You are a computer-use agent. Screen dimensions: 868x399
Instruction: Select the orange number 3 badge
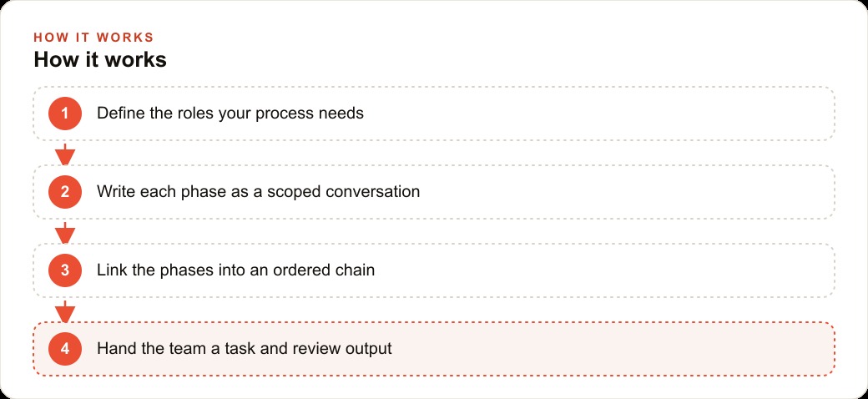[65, 270]
